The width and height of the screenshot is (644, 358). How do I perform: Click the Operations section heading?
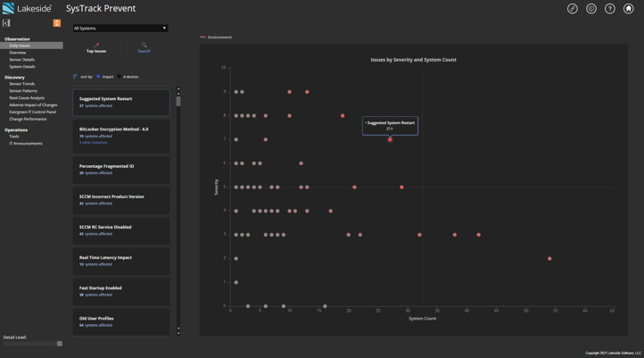(x=16, y=129)
